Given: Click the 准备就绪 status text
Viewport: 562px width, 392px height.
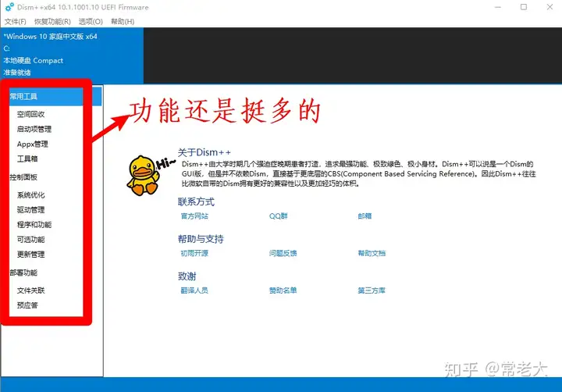Looking at the screenshot, I should (17, 73).
